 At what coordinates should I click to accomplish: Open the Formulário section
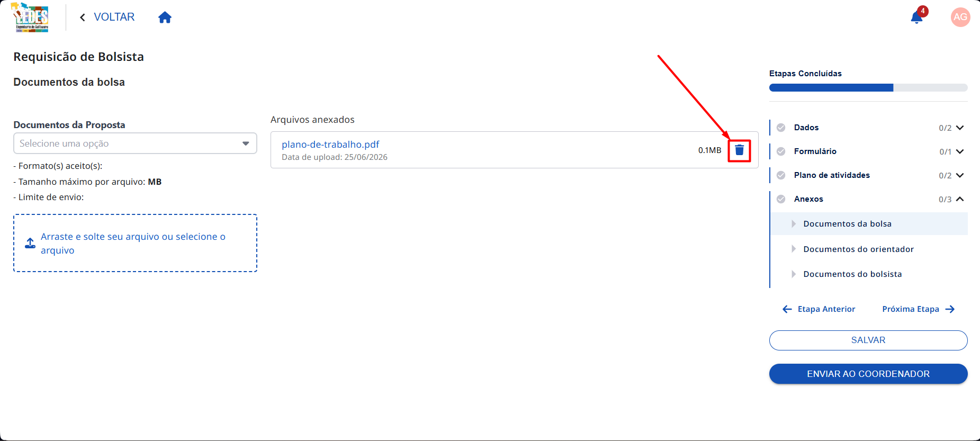pos(815,151)
